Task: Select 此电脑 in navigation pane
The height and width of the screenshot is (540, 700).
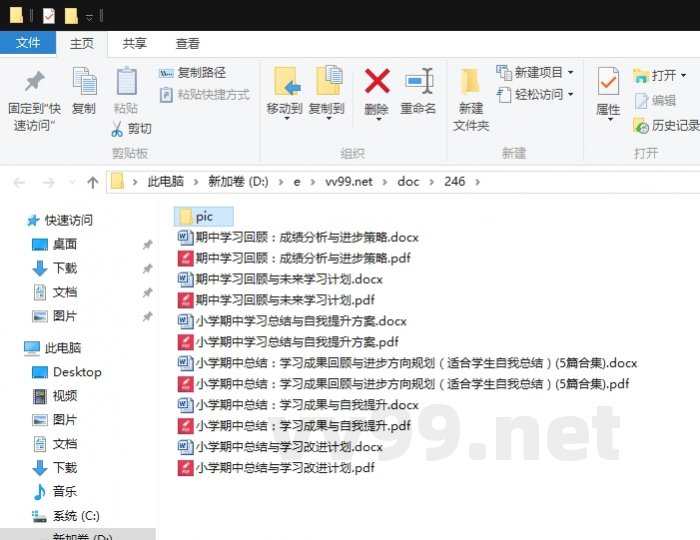Action: (52, 348)
